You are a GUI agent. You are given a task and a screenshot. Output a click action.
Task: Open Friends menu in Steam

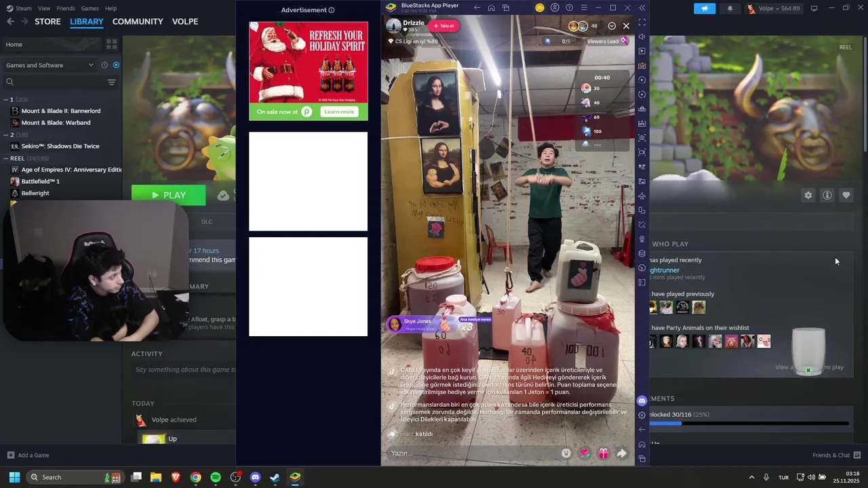(x=66, y=8)
